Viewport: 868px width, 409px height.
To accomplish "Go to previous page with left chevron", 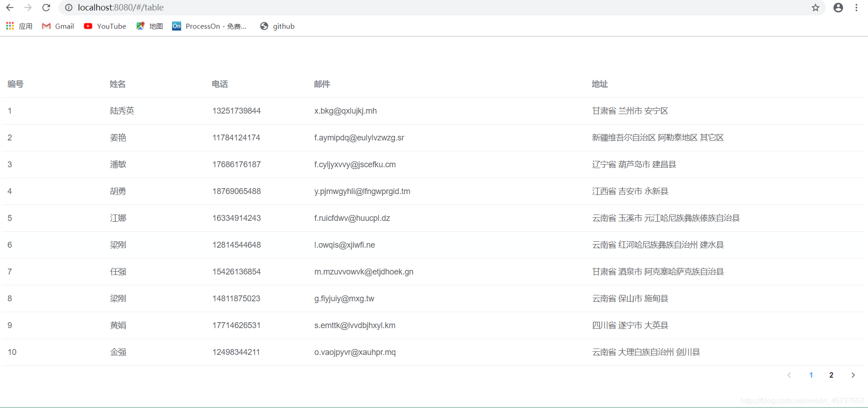I will click(x=789, y=375).
